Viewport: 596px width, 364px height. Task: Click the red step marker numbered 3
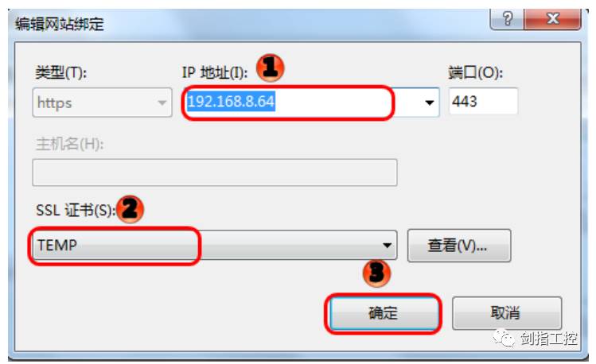[x=376, y=273]
